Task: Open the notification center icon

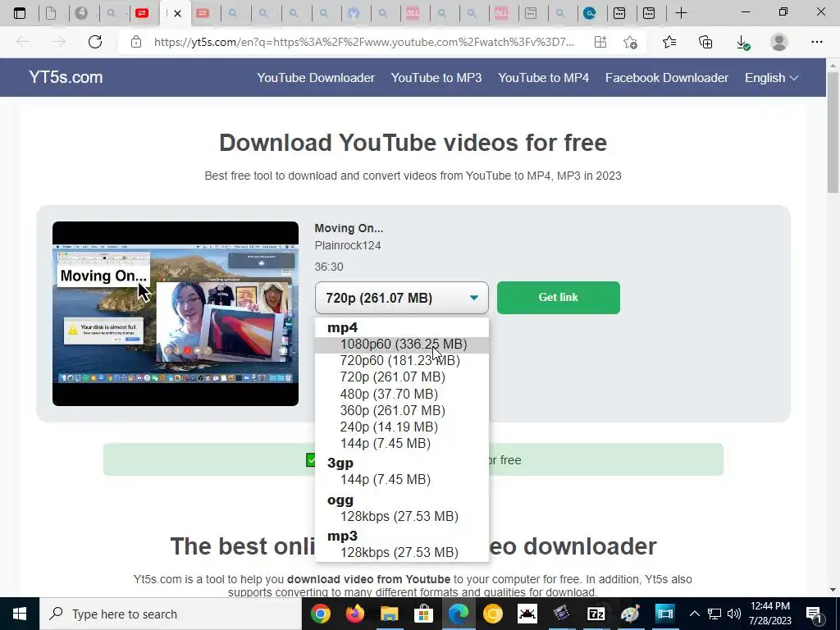Action: (814, 614)
